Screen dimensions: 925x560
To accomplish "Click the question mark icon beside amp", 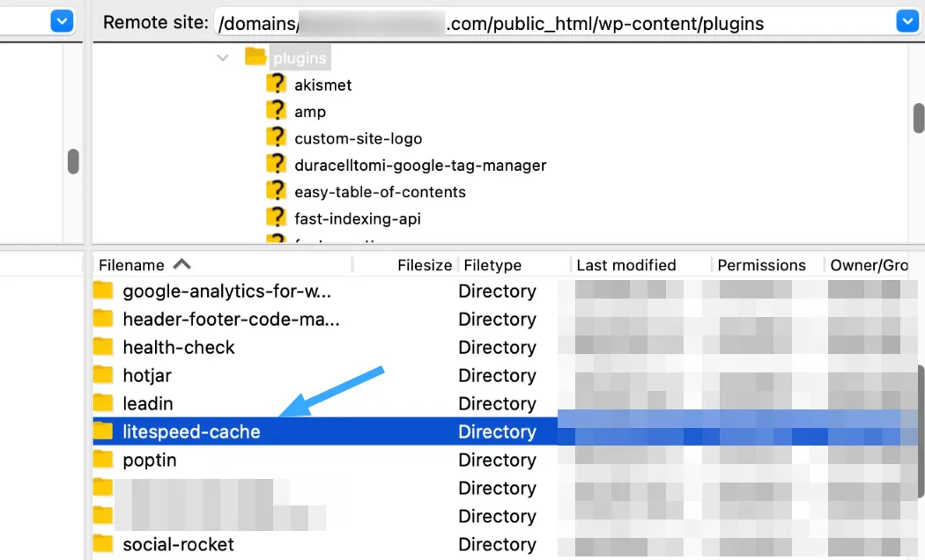I will [x=276, y=110].
